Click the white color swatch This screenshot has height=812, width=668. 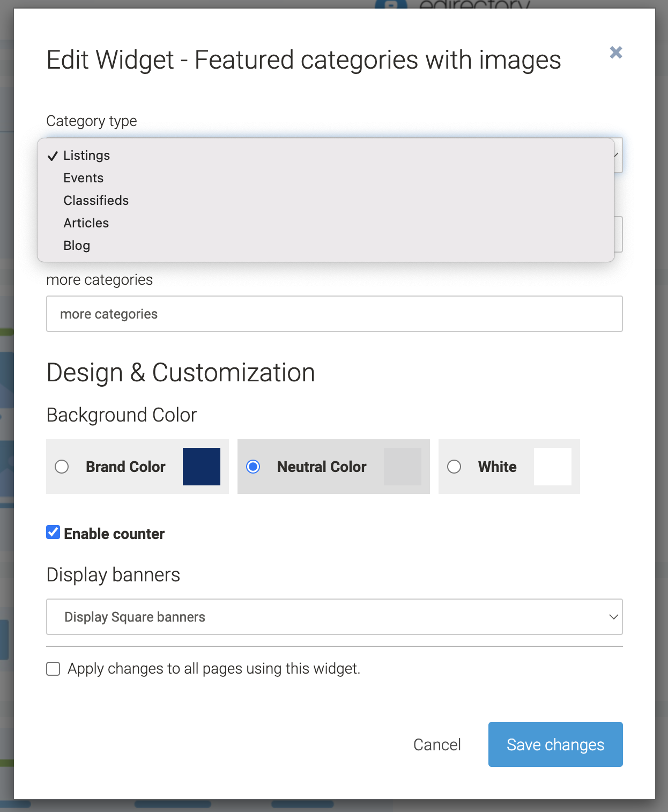[552, 467]
